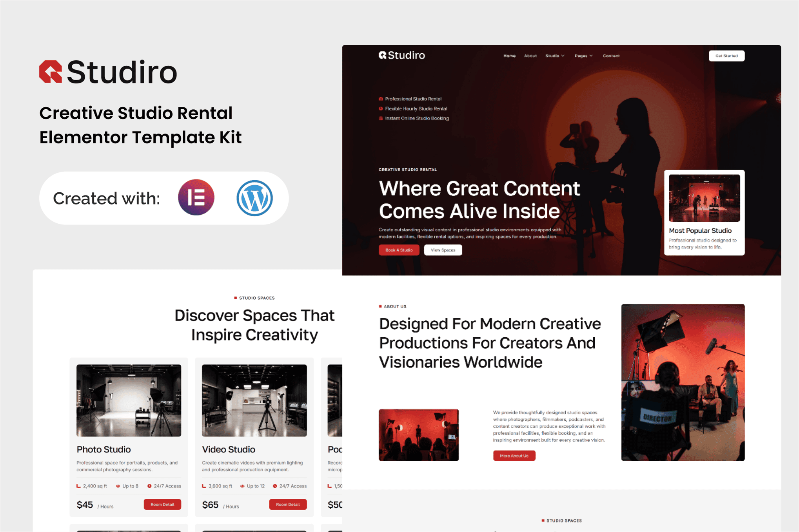
Task: Click the Most Popular Studio card image
Action: click(704, 198)
